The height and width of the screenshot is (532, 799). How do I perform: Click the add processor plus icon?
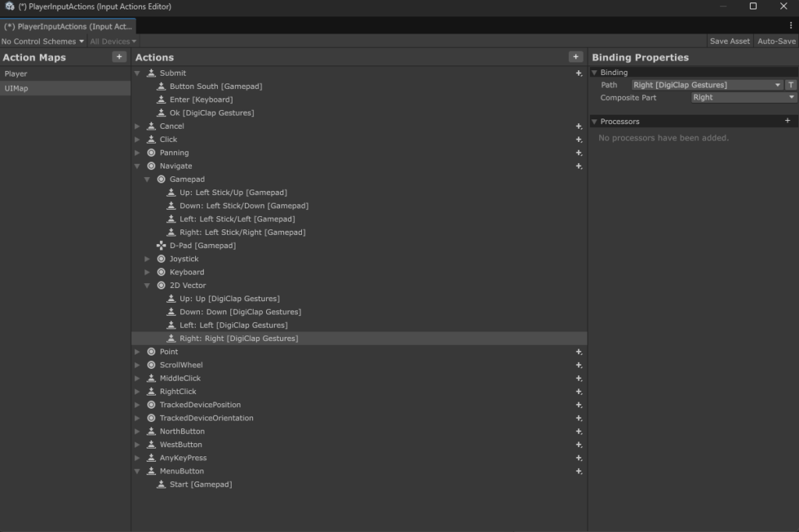[x=787, y=121]
